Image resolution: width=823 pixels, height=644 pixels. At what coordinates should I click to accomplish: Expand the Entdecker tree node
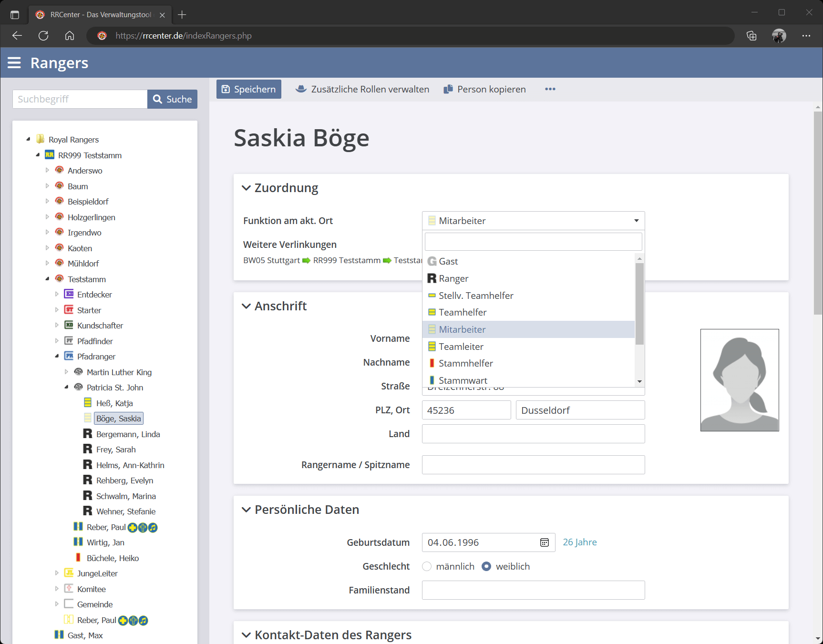[57, 295]
